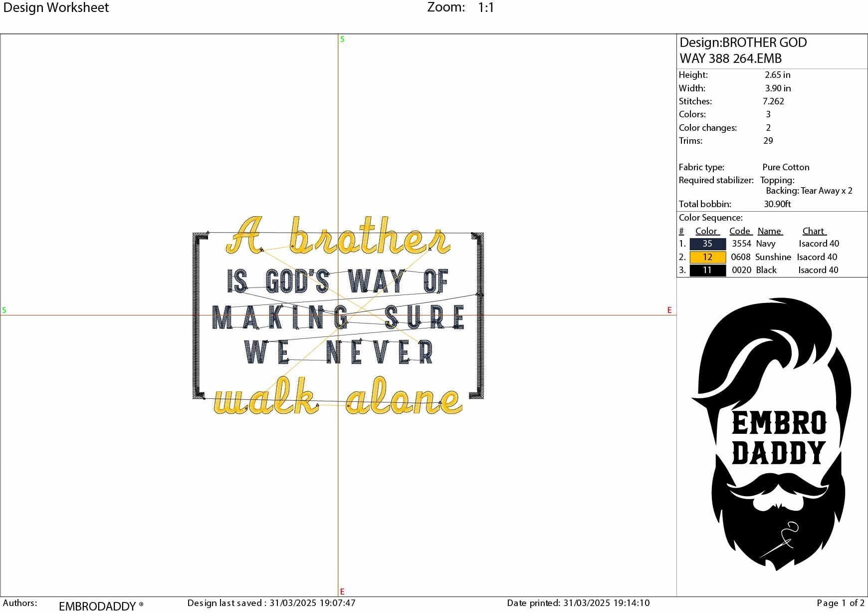Click the design name 'BROTHER GOD WAY 388 264.EMB'
Viewport: 868px width, 614px height.
tap(743, 50)
